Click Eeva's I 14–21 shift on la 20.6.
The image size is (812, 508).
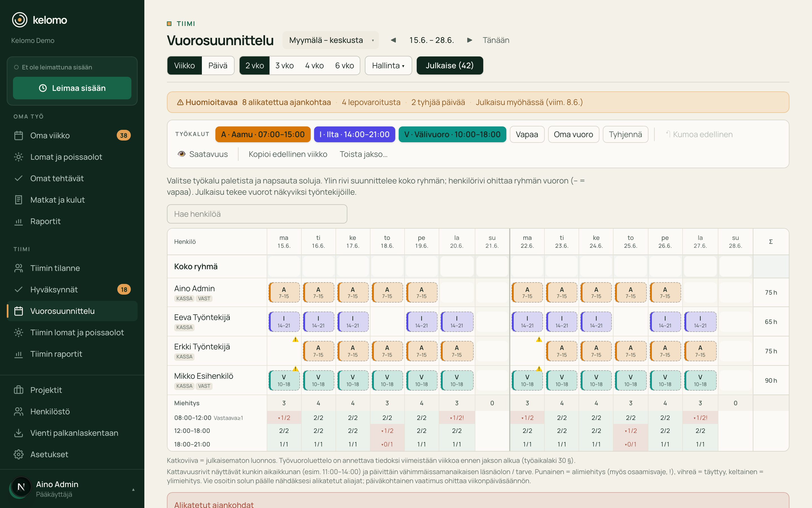pos(457,322)
